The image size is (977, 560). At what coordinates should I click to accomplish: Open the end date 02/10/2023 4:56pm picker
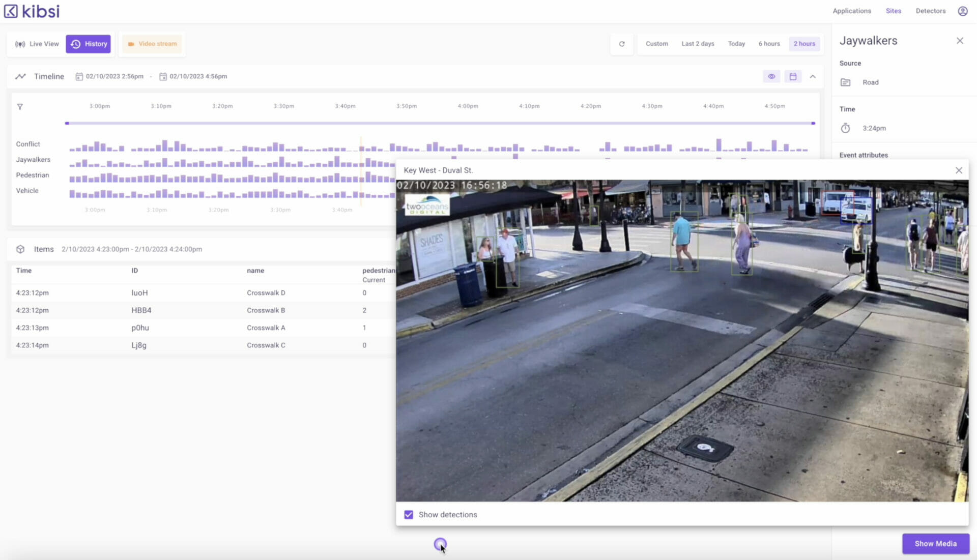point(193,76)
